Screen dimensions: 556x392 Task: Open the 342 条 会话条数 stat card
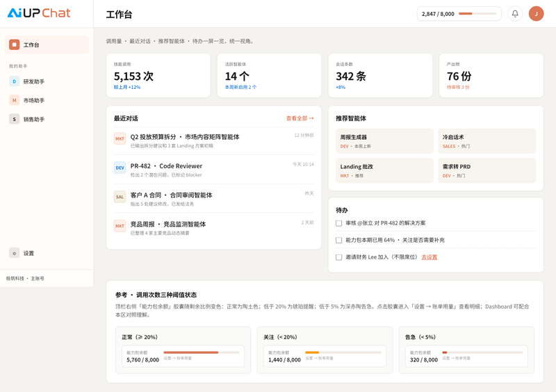(380, 75)
